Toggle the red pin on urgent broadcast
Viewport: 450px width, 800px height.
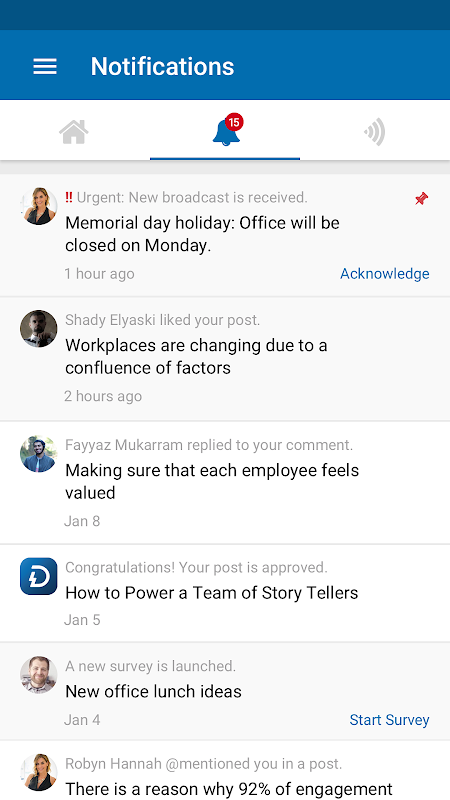click(421, 199)
